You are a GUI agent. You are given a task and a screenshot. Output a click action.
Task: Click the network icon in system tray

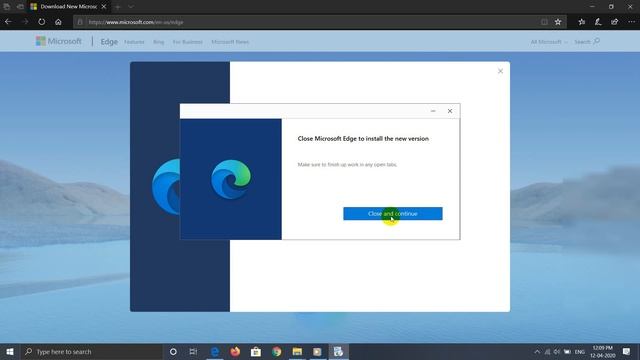547,352
